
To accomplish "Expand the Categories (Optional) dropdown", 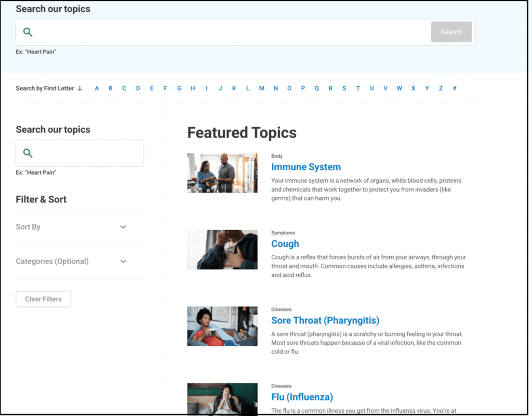I will point(123,261).
